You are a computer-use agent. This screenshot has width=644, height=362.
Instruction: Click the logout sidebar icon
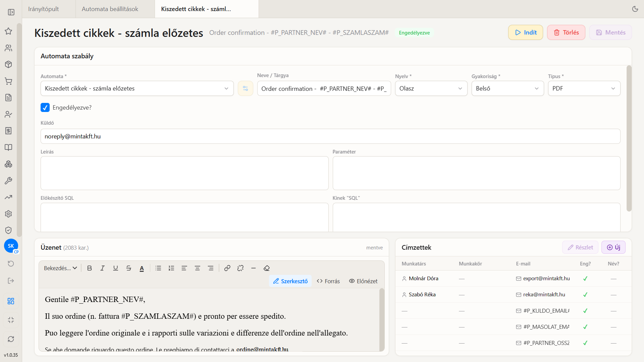pyautogui.click(x=11, y=281)
